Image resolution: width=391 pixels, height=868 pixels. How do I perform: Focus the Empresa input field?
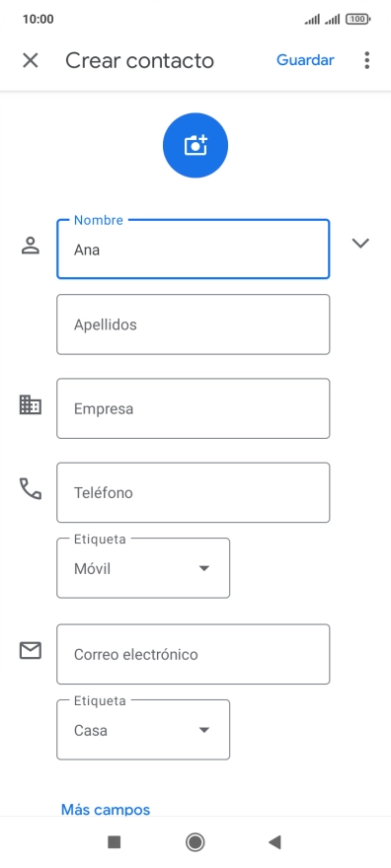194,408
